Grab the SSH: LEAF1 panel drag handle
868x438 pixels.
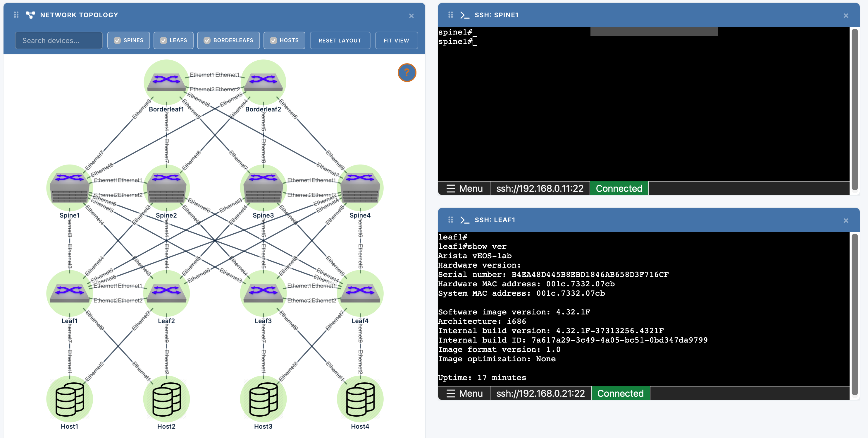coord(450,220)
